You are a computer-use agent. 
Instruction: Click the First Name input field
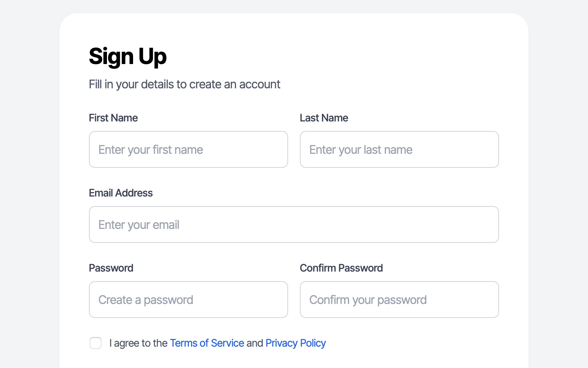pyautogui.click(x=188, y=149)
